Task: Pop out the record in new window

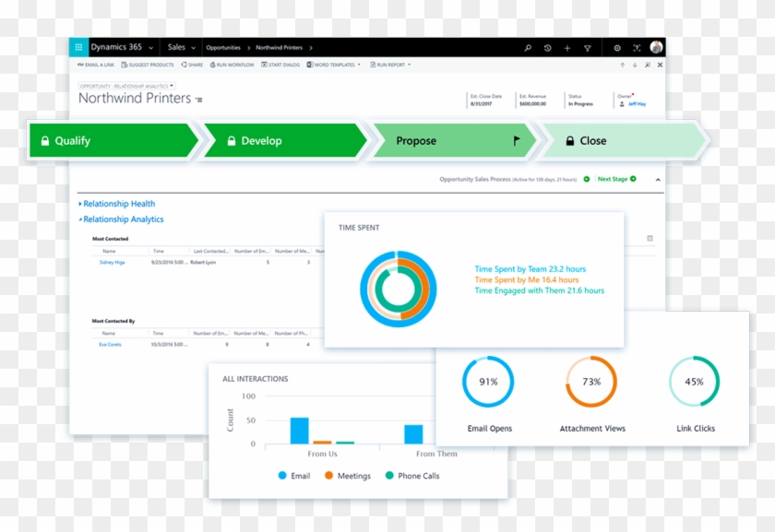Action: (648, 65)
